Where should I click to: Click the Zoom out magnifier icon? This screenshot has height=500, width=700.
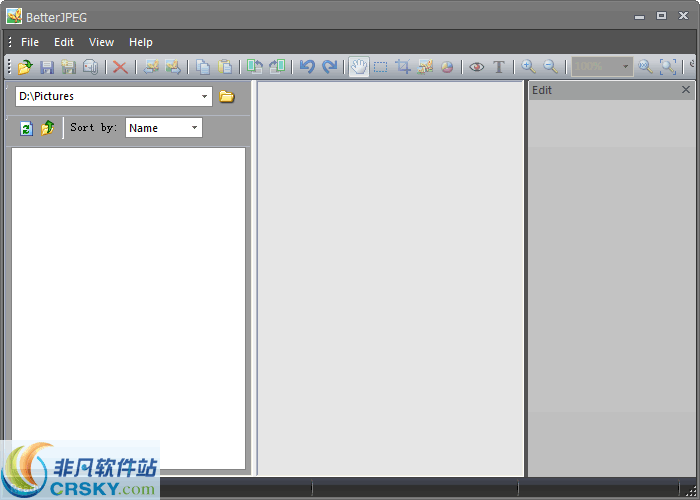coord(550,67)
